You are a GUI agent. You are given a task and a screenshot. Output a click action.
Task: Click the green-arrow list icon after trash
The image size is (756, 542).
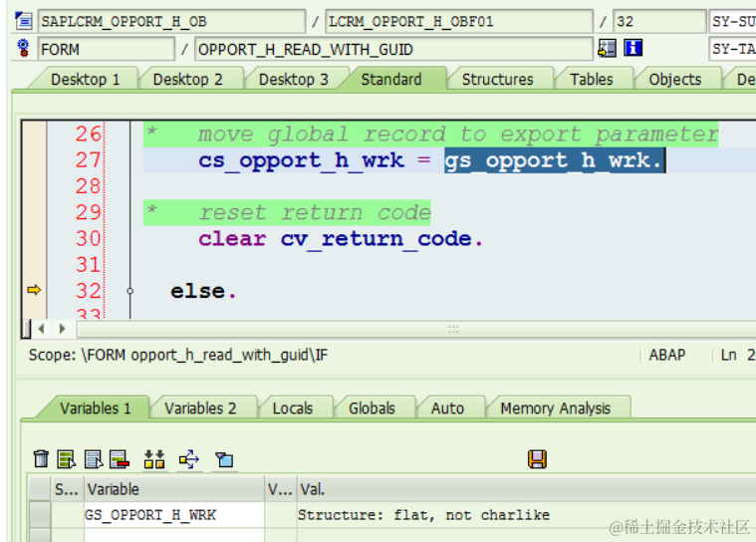tap(66, 459)
